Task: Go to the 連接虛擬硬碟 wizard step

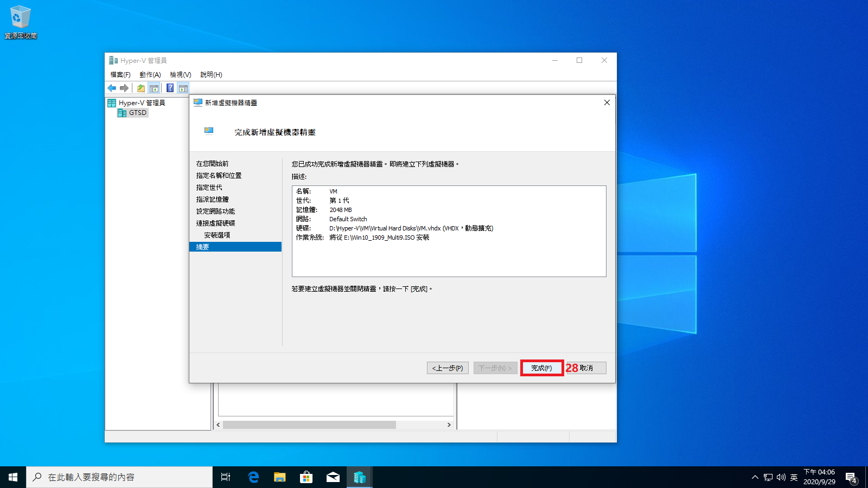Action: coord(215,223)
